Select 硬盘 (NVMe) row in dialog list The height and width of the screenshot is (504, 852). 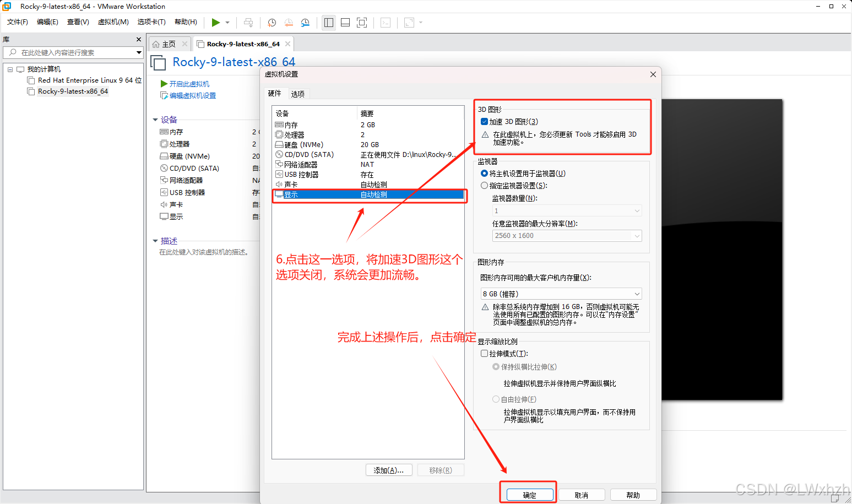(368, 145)
